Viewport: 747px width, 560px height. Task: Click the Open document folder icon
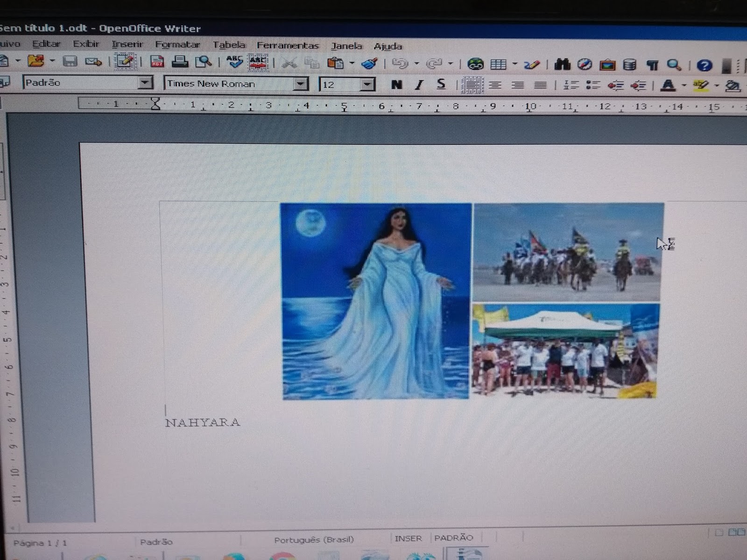(x=35, y=61)
